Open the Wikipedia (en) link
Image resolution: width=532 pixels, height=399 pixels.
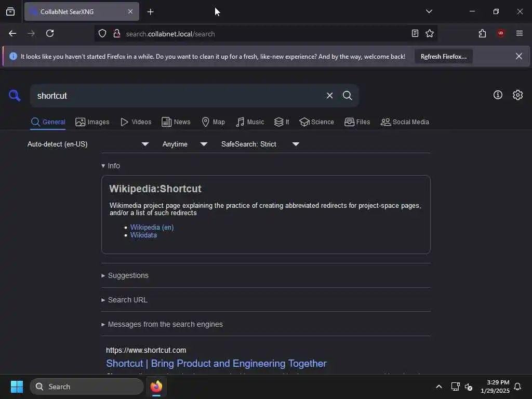[x=152, y=228]
